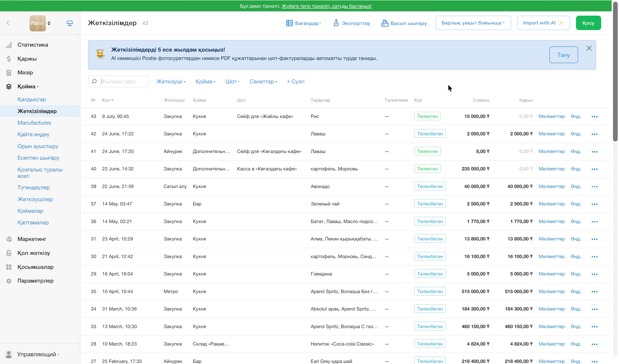The width and height of the screenshot is (619, 364).
Task: Go to Түгендеулер in the sidebar
Action: (34, 187)
